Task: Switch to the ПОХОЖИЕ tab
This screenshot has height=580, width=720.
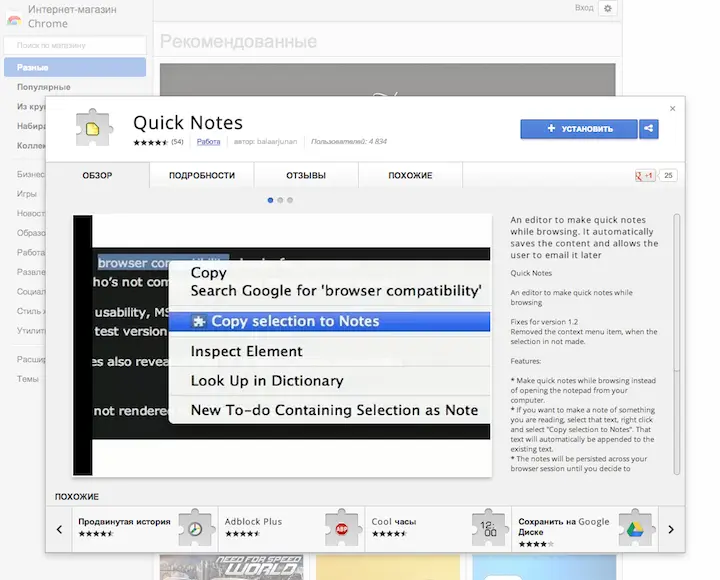Action: pyautogui.click(x=410, y=175)
